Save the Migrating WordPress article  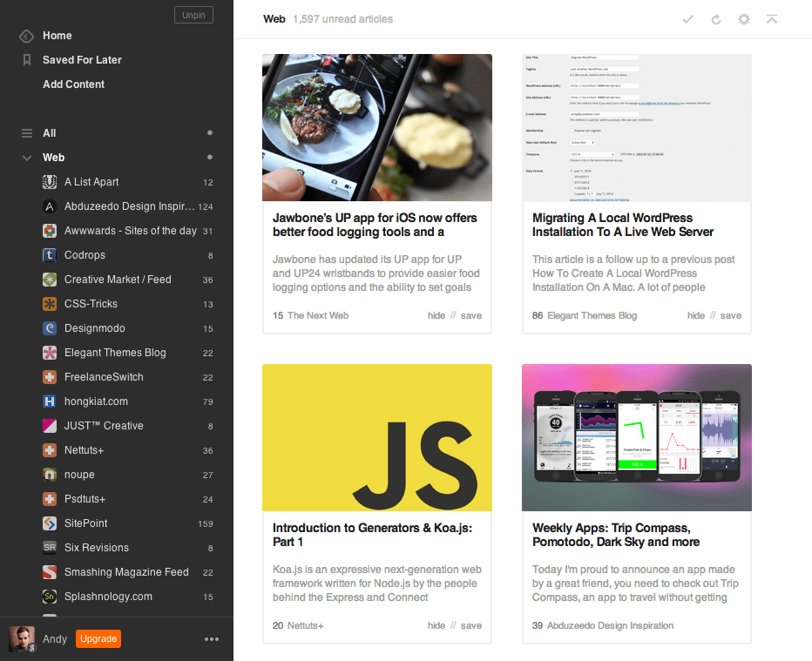point(731,315)
